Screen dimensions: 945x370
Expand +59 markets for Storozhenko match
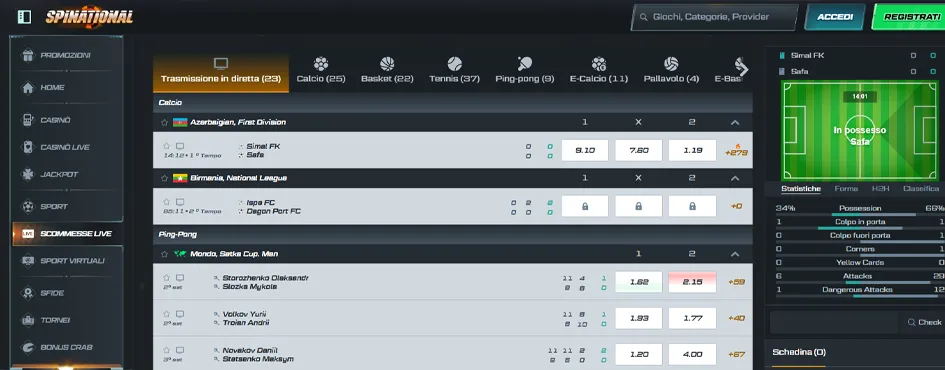[736, 282]
